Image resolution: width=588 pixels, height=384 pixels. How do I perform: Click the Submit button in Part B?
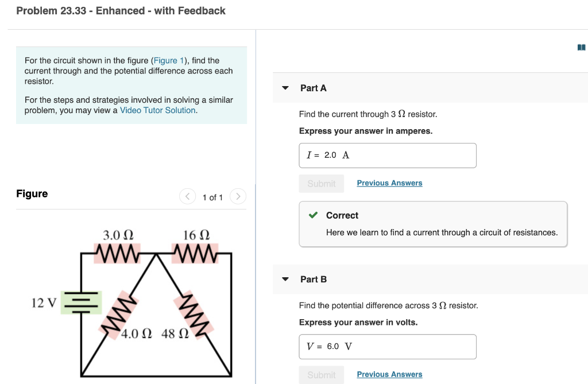pos(321,374)
